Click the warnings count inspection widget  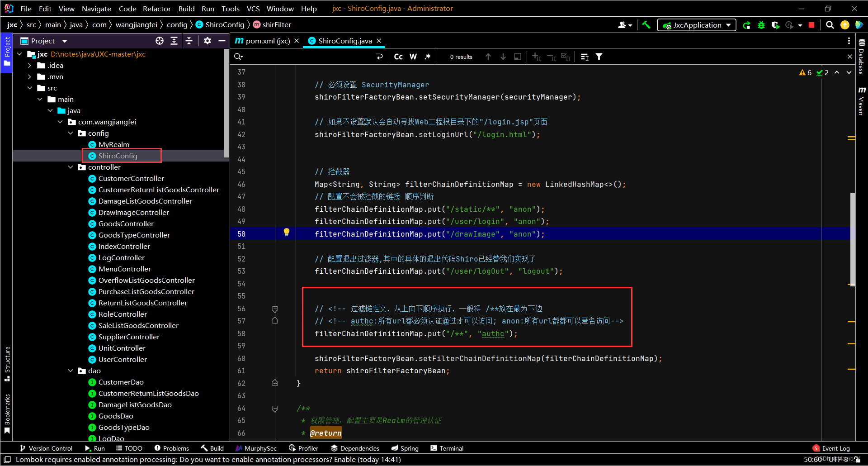806,72
